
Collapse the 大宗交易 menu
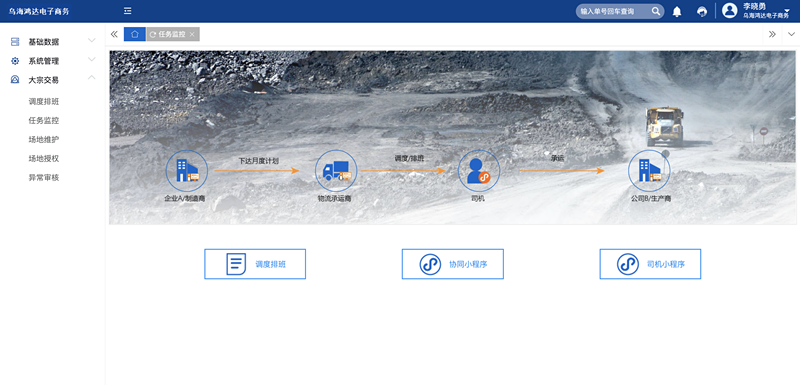[x=53, y=80]
